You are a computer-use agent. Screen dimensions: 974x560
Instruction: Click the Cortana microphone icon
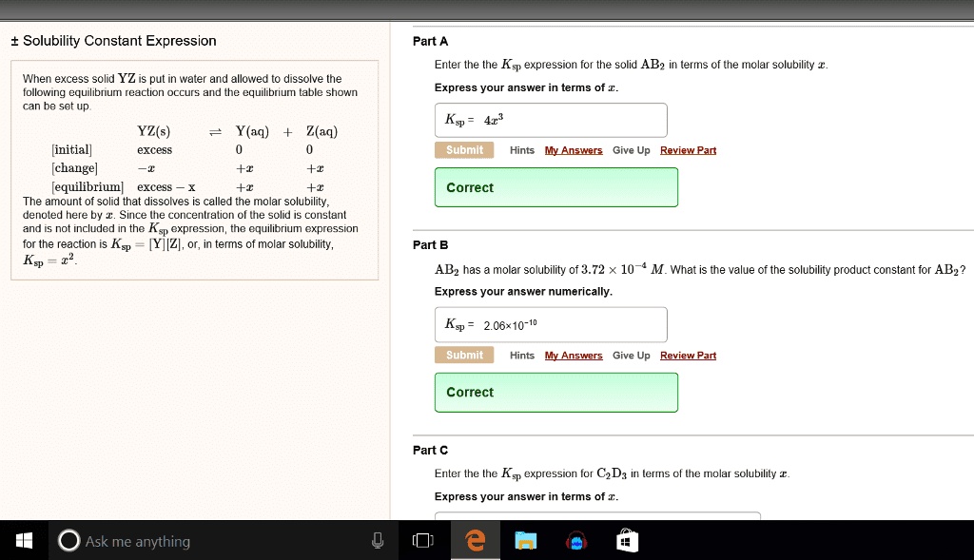(x=378, y=540)
